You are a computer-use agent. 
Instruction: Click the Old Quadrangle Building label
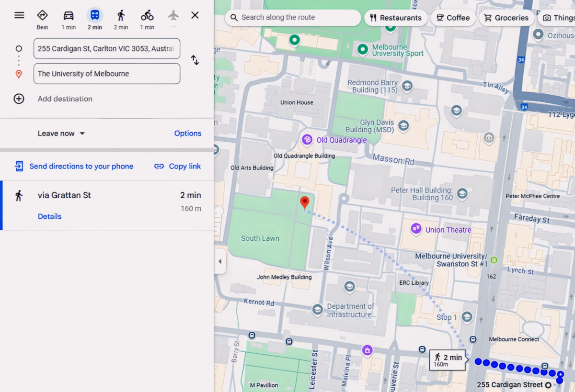304,156
